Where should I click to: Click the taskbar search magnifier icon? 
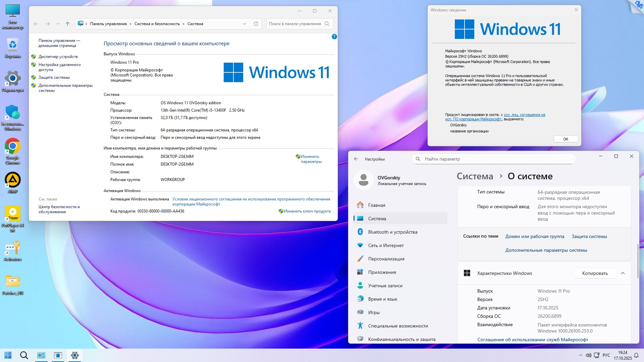click(x=24, y=355)
